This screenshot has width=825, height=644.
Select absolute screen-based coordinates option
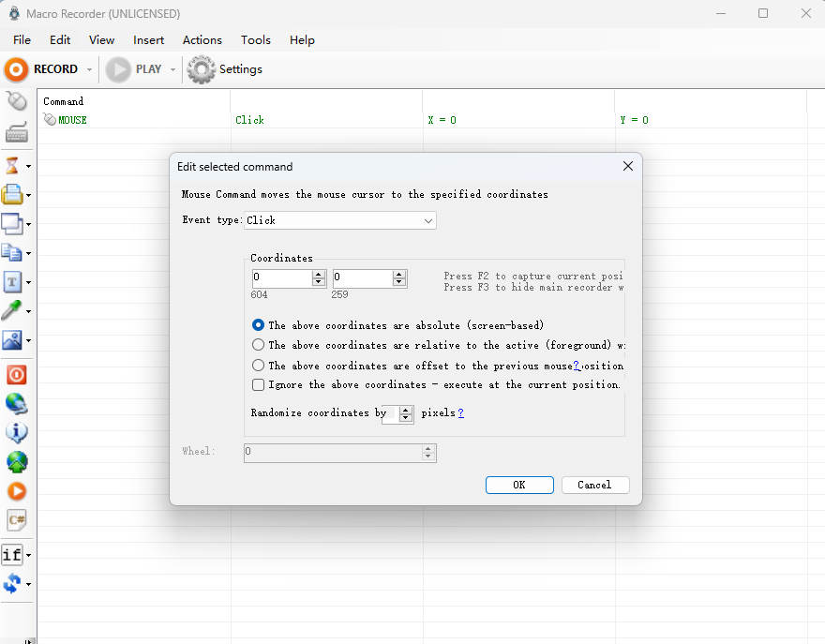[259, 325]
